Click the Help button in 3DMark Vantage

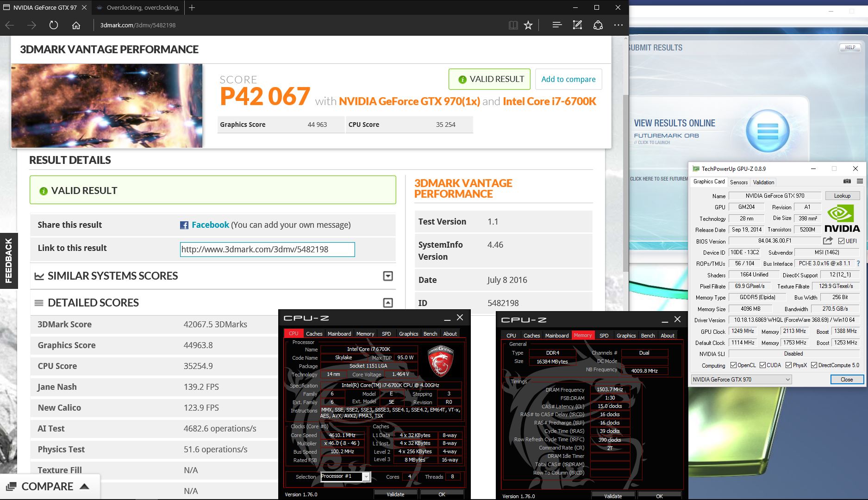(x=850, y=47)
